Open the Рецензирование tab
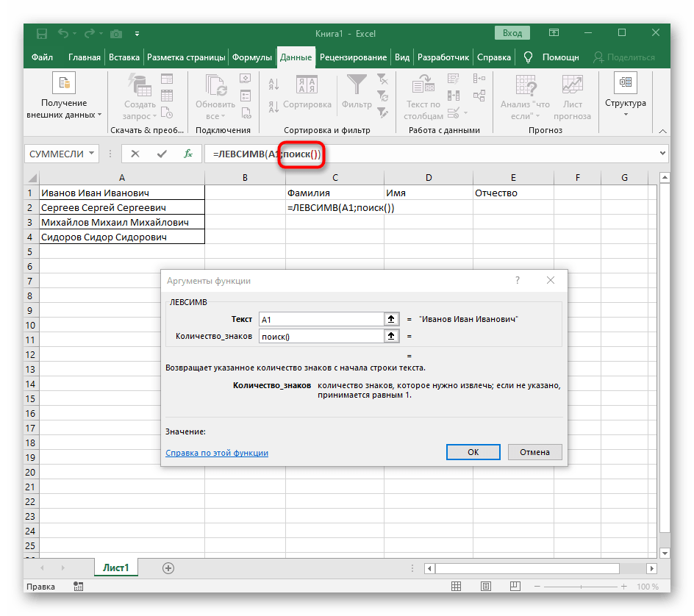Viewport: 694px width, 616px height. 353,57
